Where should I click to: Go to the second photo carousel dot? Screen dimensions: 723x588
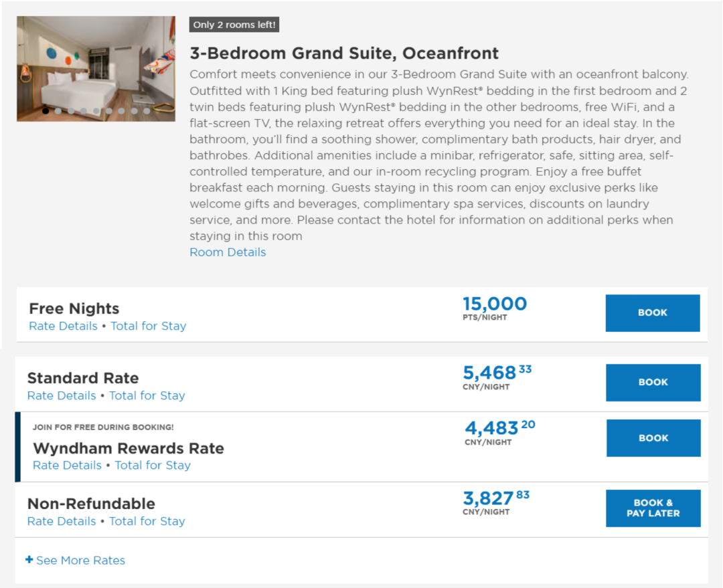click(x=58, y=111)
